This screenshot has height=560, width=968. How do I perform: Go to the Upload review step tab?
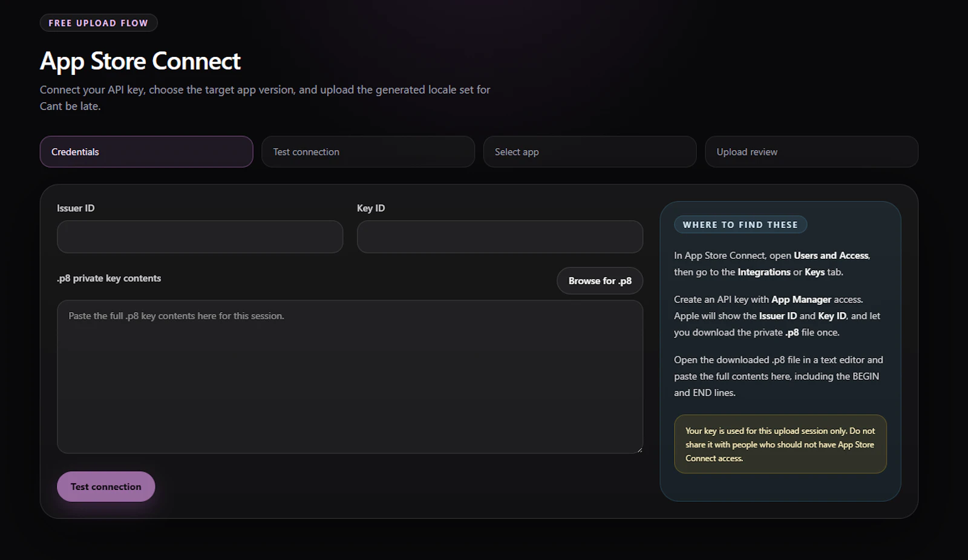(x=811, y=152)
